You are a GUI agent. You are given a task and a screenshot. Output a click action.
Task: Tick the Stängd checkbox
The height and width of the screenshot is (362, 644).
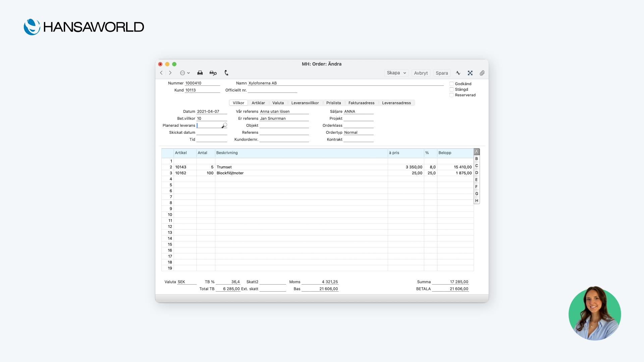[451, 89]
